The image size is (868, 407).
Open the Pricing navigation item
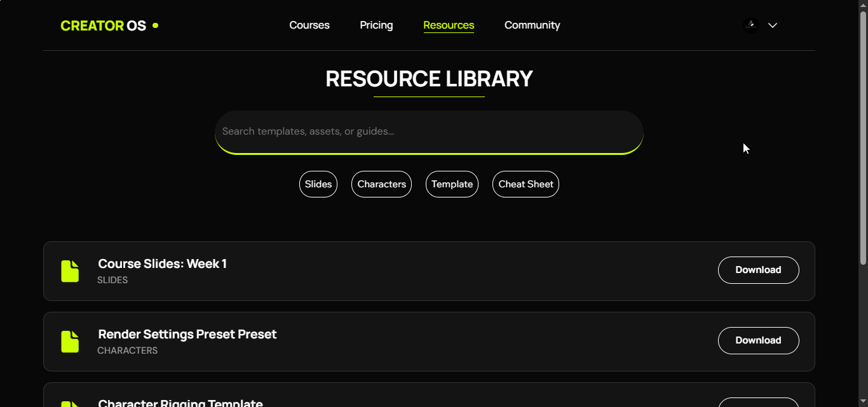[x=376, y=25]
